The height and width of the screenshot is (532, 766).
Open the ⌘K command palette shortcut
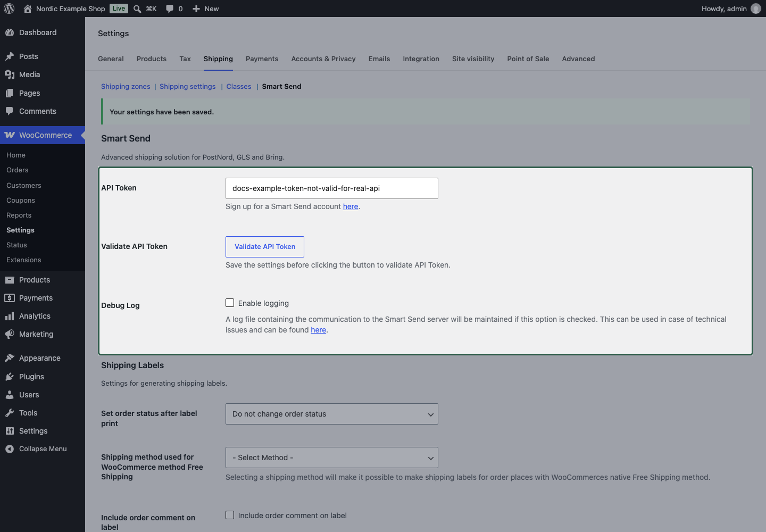[151, 9]
